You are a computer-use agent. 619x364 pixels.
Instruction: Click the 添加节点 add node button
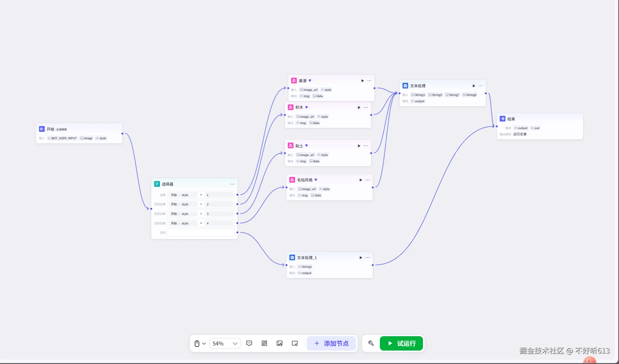[331, 343]
